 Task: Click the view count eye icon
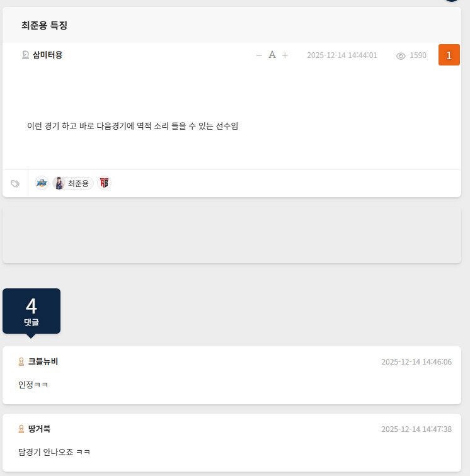click(x=401, y=55)
